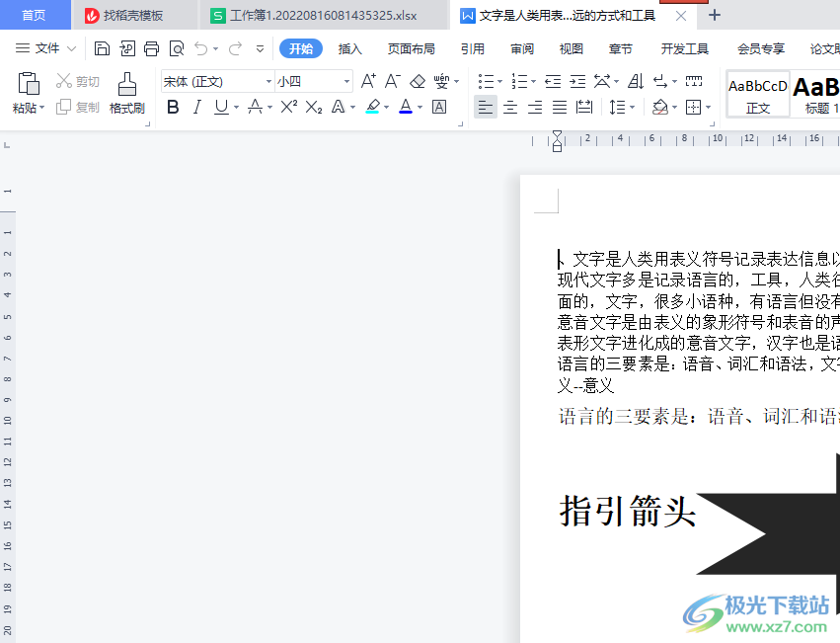The image size is (840, 643).
Task: Switch to the 章节 ribbon tab
Action: tap(620, 48)
